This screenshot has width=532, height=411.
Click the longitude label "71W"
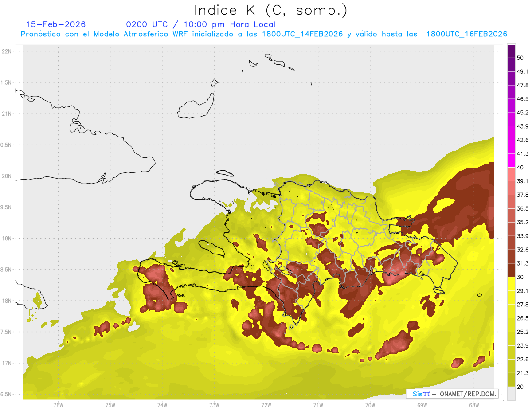[x=318, y=405]
